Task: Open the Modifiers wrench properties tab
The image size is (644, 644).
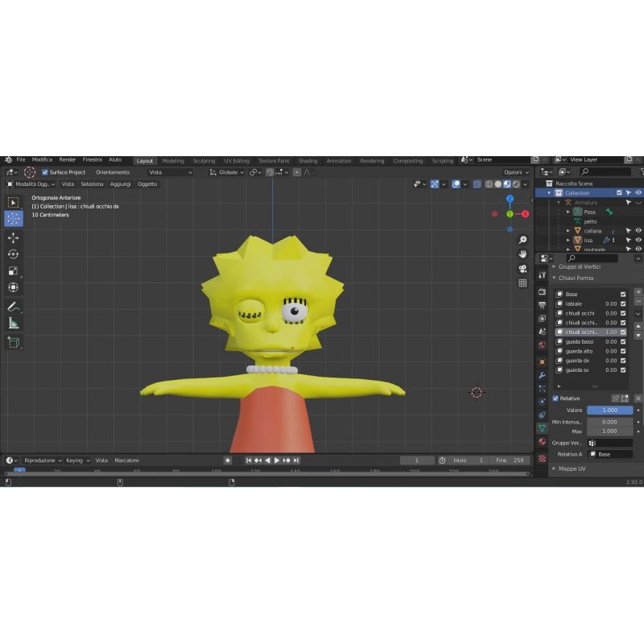Action: pyautogui.click(x=542, y=375)
